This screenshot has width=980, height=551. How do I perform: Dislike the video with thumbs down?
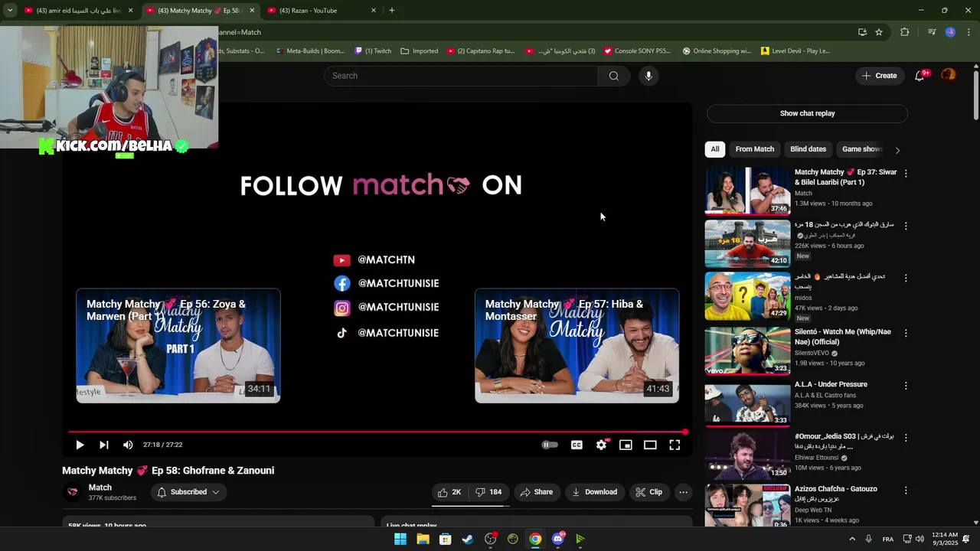click(488, 492)
